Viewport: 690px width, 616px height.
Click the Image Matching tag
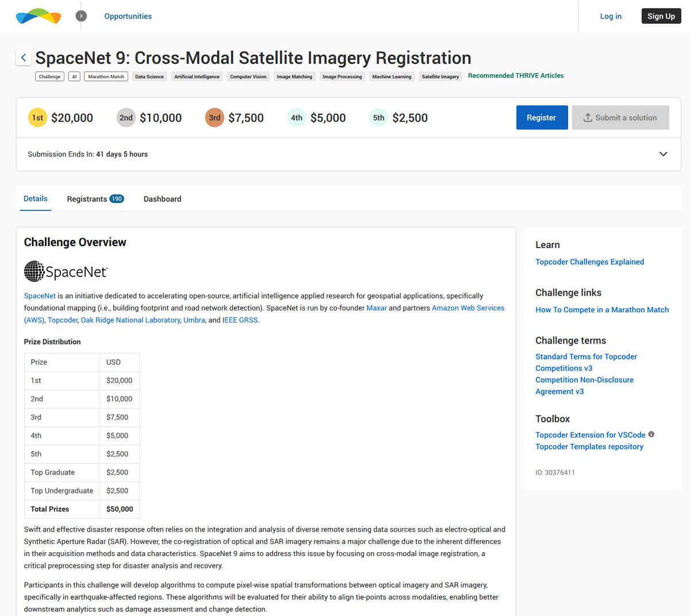[x=294, y=76]
